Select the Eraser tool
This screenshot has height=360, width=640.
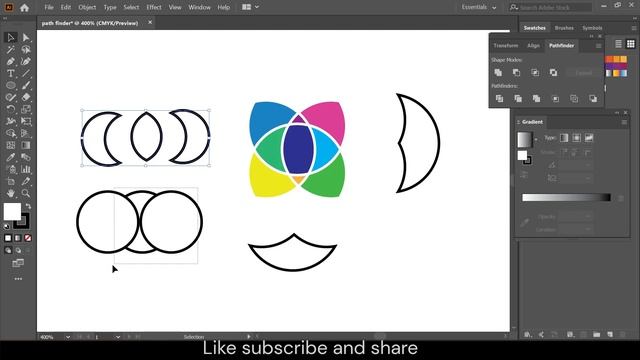pyautogui.click(x=26, y=97)
